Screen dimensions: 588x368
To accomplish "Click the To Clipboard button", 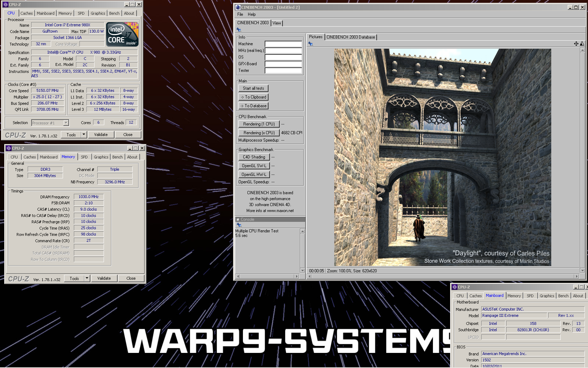I will click(x=253, y=97).
